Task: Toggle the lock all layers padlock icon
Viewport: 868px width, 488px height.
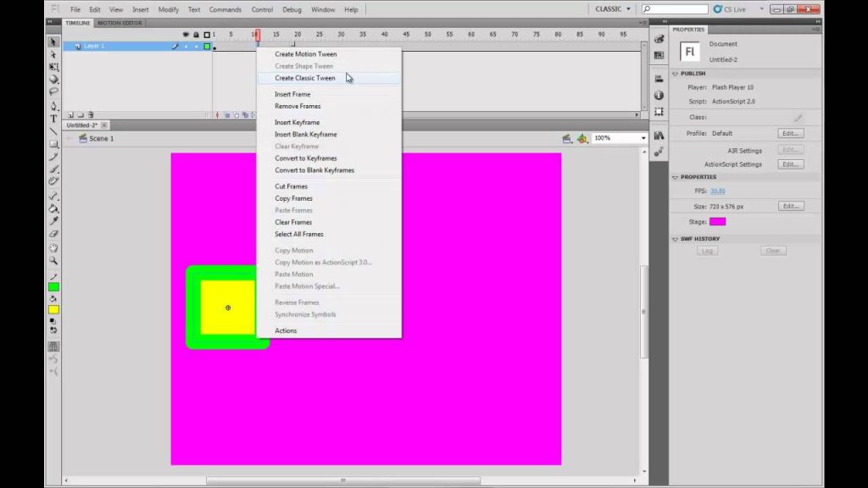Action: pos(196,34)
